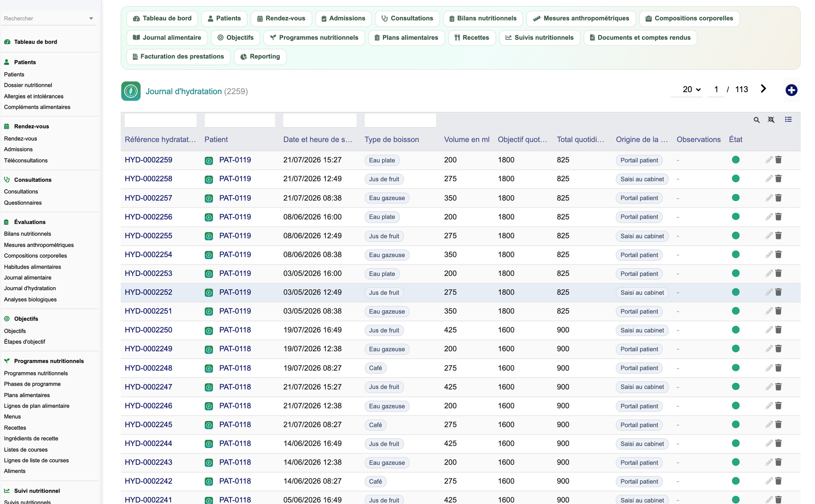
Task: Click the Observations column header
Action: pos(699,139)
